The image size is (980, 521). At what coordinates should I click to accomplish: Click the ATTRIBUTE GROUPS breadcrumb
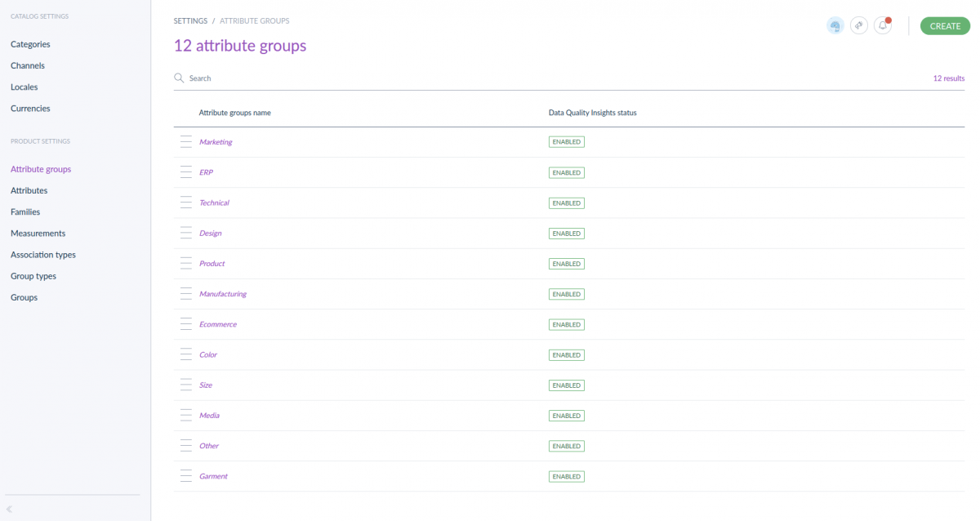pyautogui.click(x=255, y=20)
